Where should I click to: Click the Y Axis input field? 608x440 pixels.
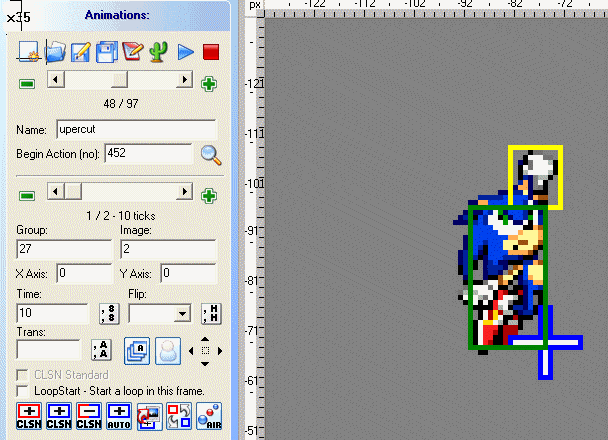(188, 273)
